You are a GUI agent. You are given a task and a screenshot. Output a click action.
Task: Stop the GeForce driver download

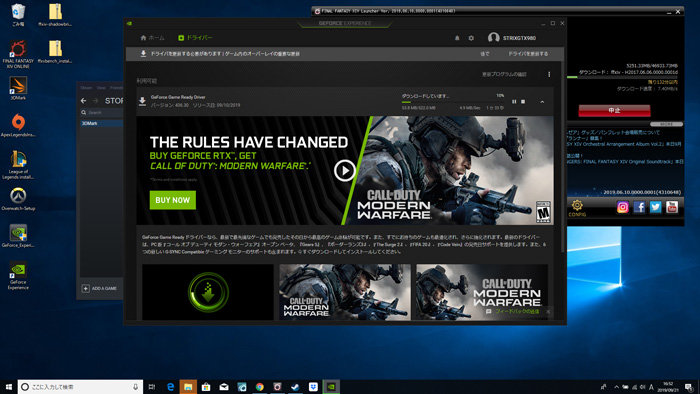pyautogui.click(x=523, y=102)
